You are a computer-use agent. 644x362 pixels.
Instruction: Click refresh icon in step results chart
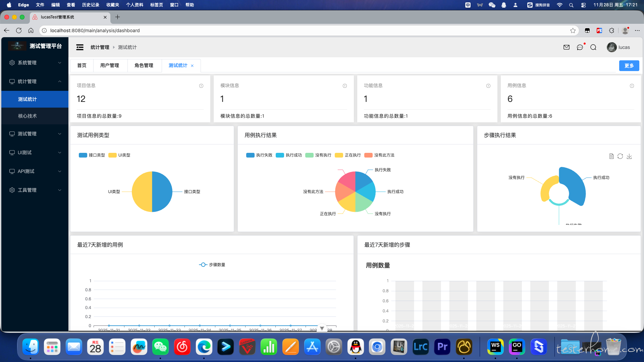coord(620,156)
